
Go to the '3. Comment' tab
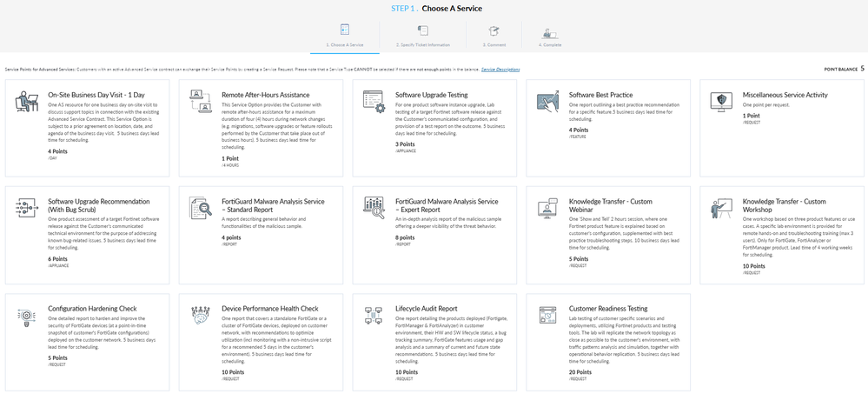494,37
